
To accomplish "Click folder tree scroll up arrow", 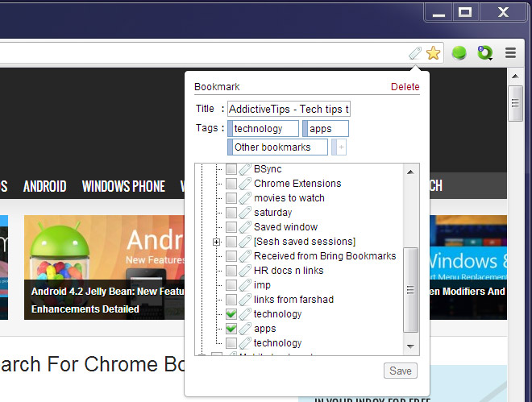I will 410,172.
